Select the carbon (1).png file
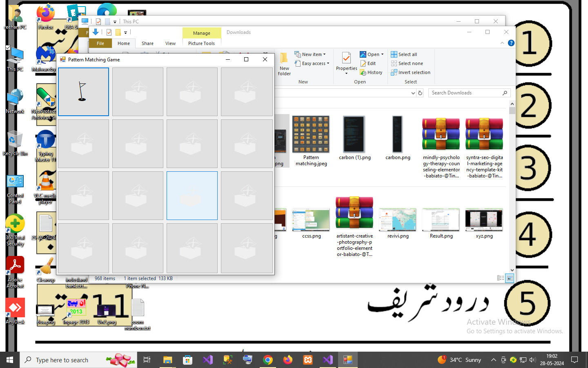Viewport: 588px width, 368px height. coord(354,138)
